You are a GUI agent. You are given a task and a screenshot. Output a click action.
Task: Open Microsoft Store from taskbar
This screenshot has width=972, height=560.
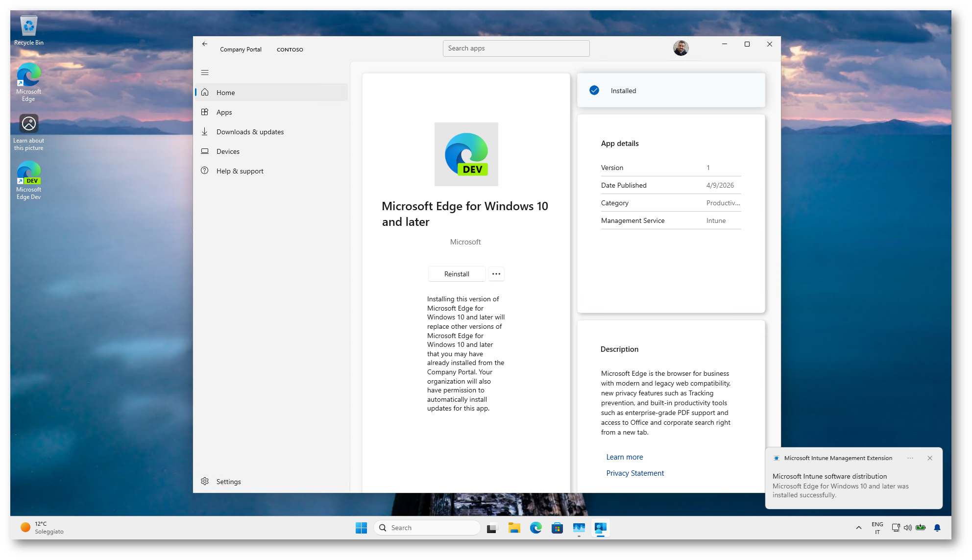click(557, 528)
